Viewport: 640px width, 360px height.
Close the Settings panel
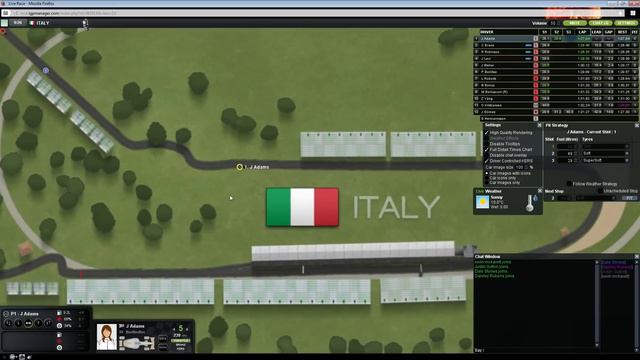[x=539, y=125]
